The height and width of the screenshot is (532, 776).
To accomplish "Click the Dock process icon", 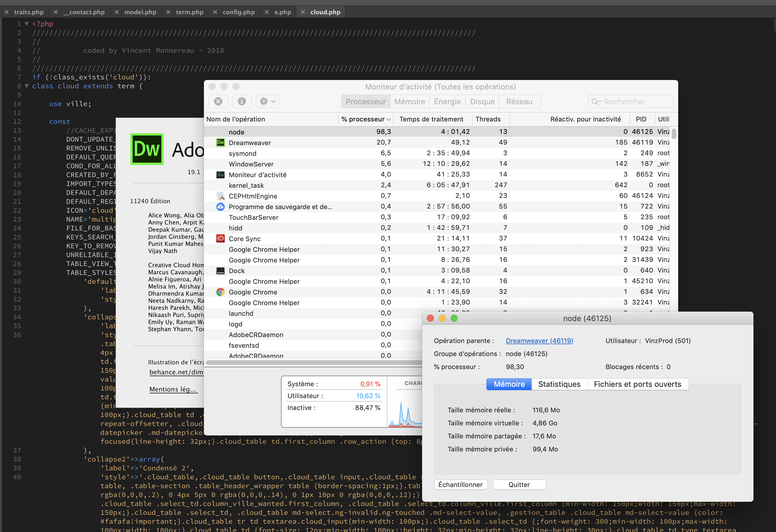I will (x=220, y=271).
